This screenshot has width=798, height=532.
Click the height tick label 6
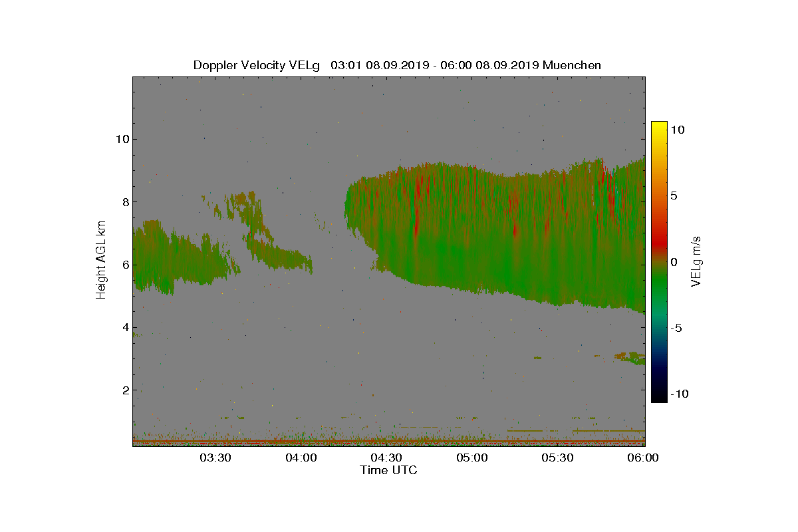click(125, 264)
